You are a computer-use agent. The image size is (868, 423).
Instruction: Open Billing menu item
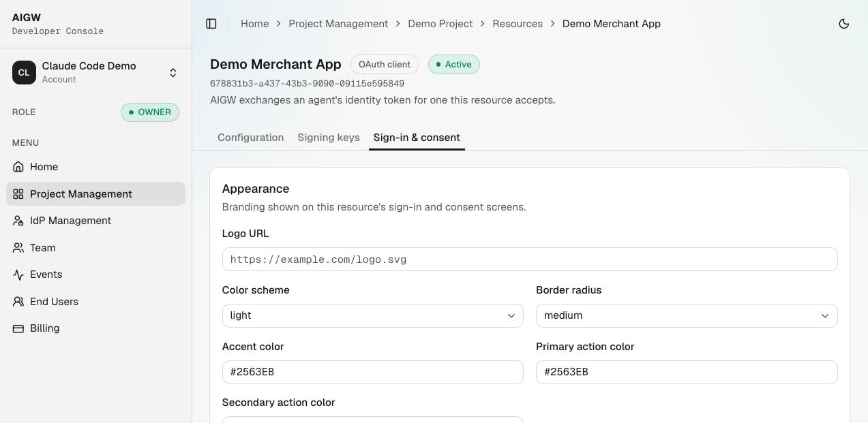[95, 328]
